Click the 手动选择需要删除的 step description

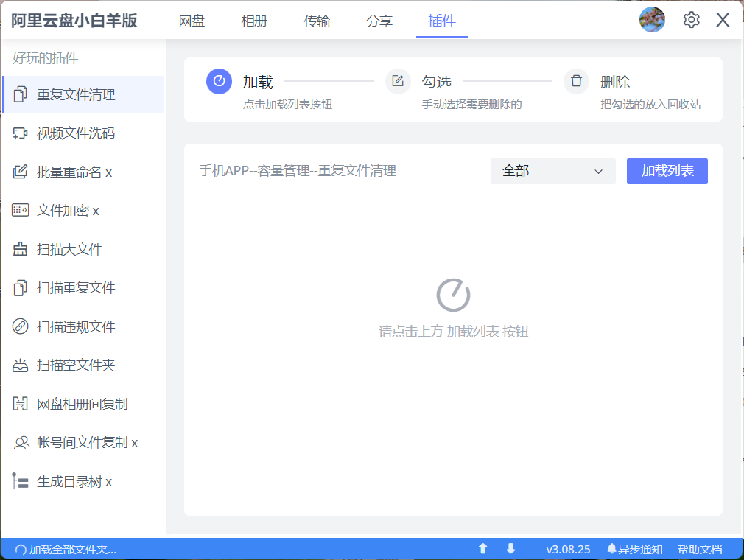coord(471,105)
